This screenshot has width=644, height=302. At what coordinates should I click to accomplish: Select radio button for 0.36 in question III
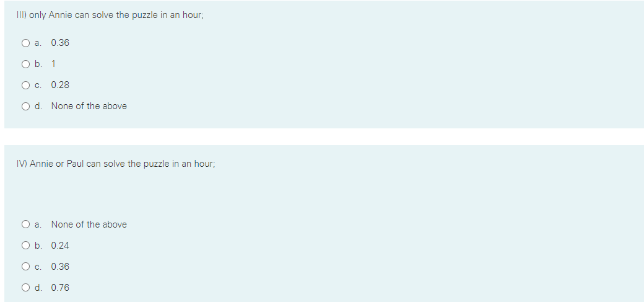point(26,43)
